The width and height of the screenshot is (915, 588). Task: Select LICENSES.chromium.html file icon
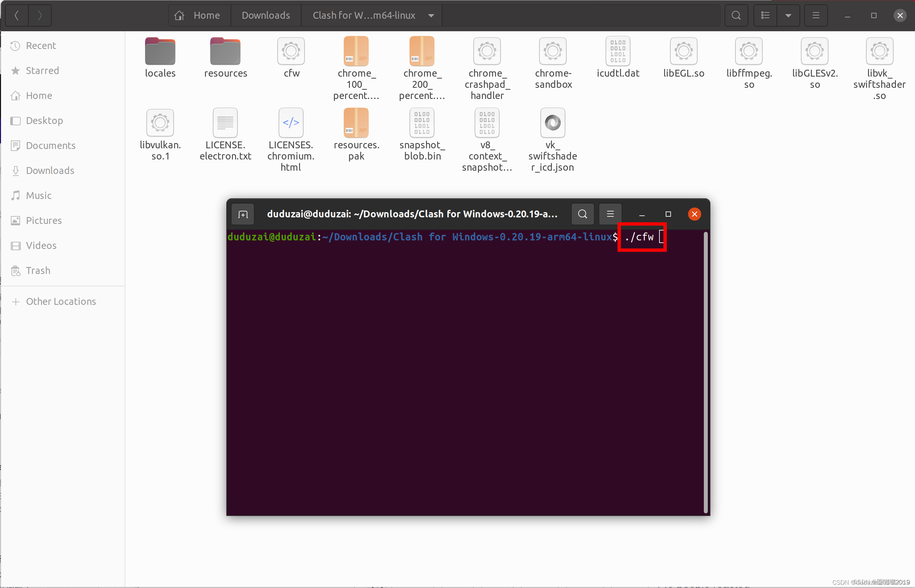[291, 123]
